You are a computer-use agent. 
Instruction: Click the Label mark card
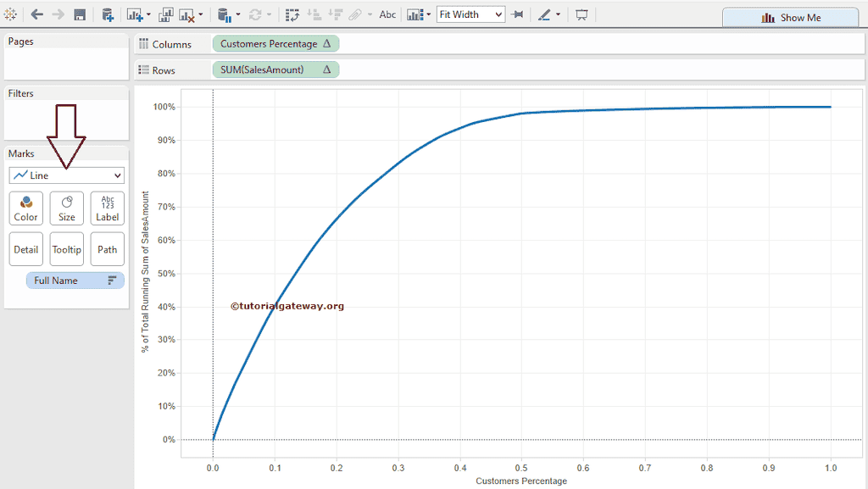107,208
